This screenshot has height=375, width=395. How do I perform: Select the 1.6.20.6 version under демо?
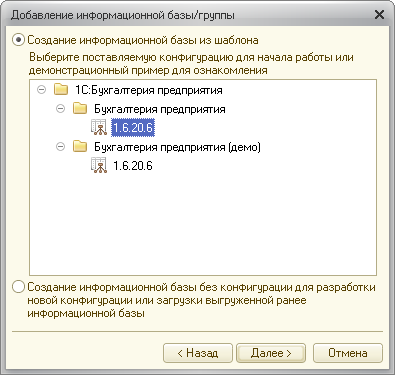click(133, 165)
